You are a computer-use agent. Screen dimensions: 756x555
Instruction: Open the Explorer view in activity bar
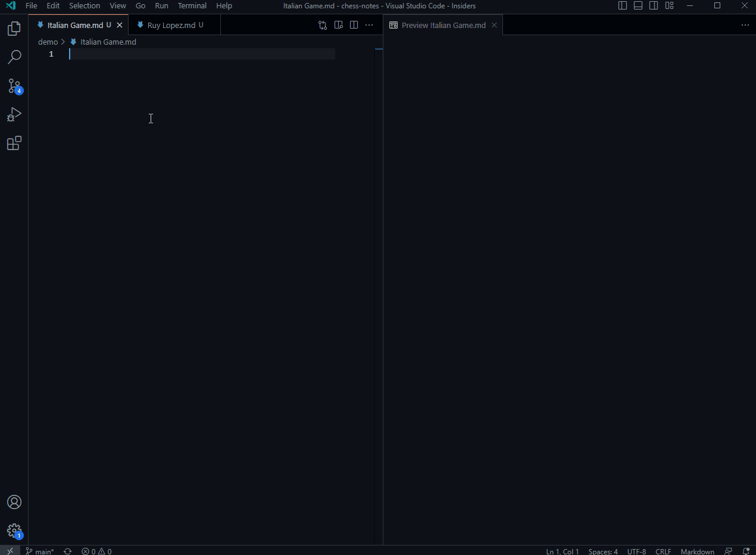14,29
